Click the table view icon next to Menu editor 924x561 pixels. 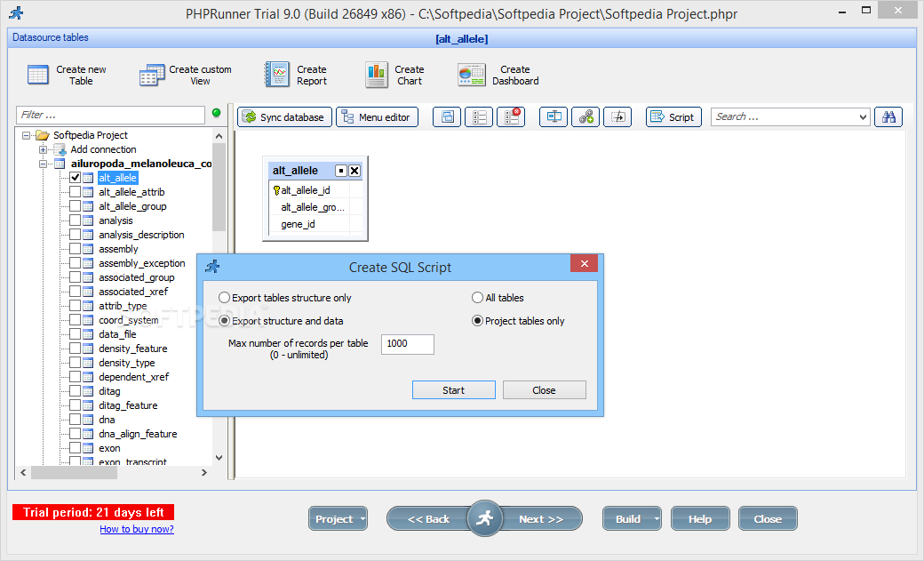tap(447, 116)
